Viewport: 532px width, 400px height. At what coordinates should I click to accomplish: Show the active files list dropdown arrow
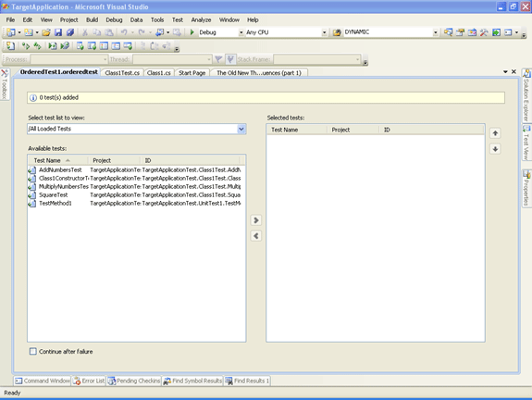tap(505, 72)
